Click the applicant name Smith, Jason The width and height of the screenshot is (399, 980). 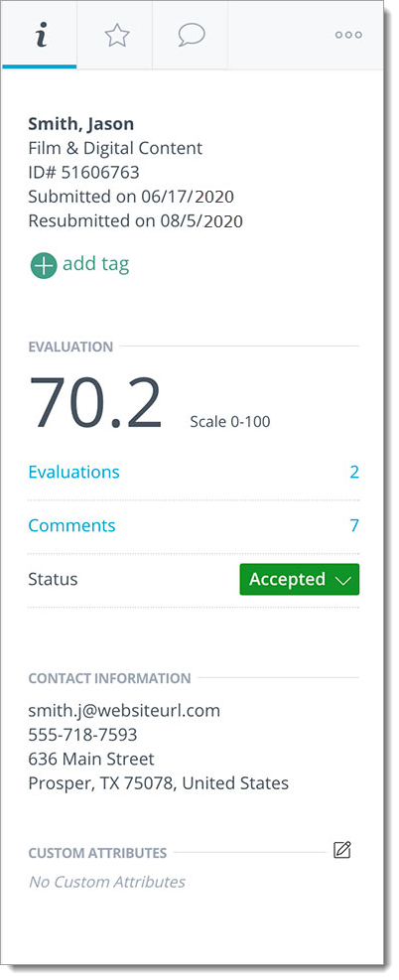(x=80, y=124)
